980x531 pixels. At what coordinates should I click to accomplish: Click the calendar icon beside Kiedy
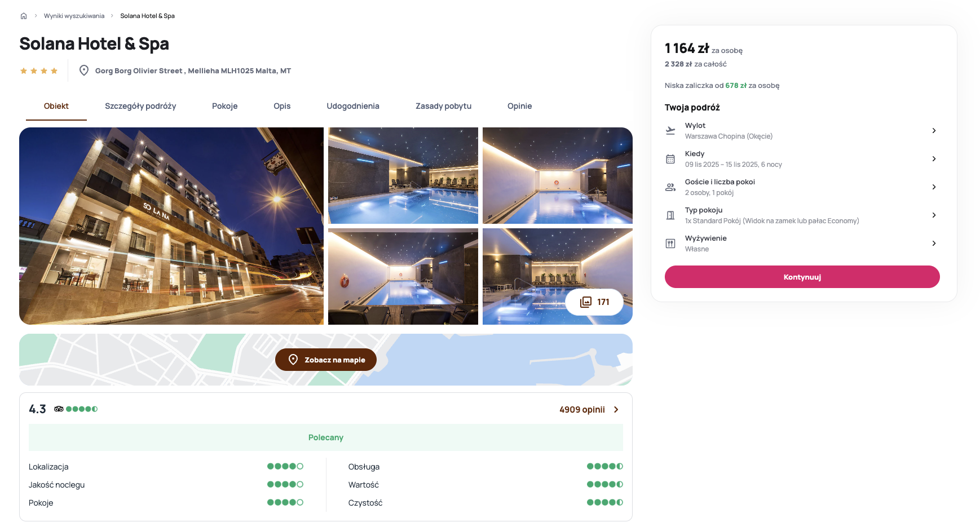point(670,159)
